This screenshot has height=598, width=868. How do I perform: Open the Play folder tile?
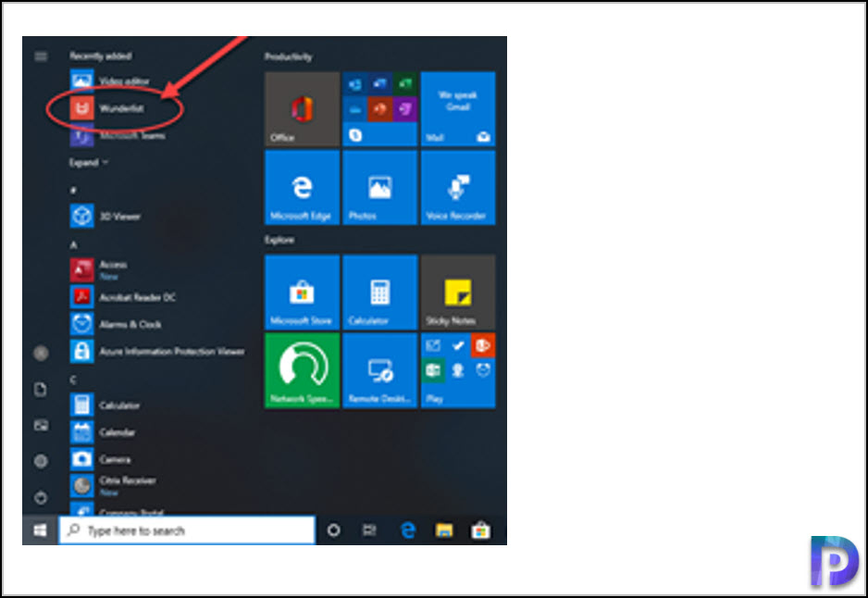[x=458, y=370]
